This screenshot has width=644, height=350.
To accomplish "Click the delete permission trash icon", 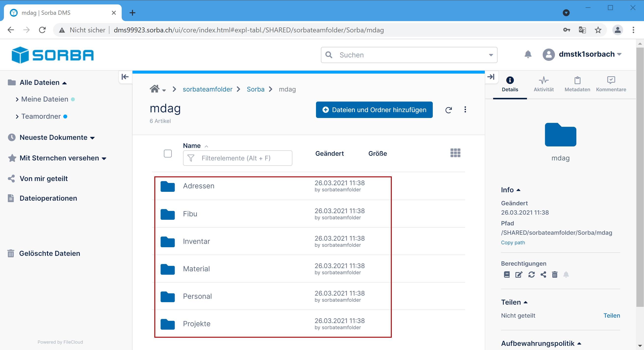I will 554,274.
